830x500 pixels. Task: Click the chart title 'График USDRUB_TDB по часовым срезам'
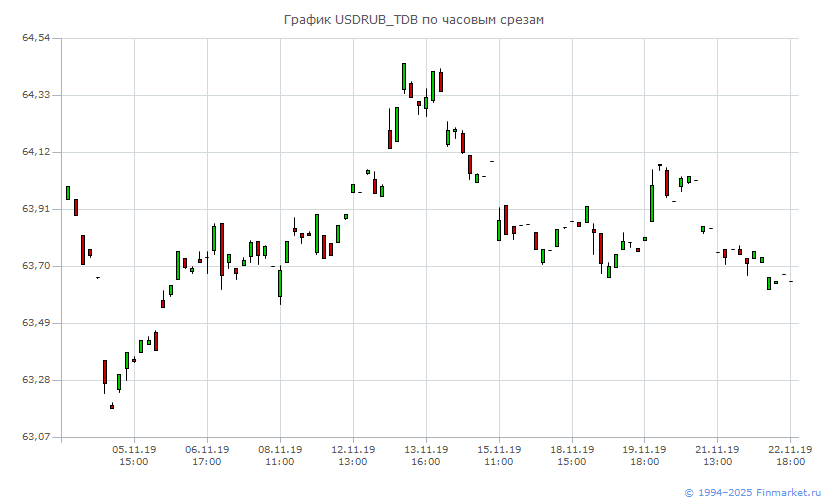coord(413,20)
